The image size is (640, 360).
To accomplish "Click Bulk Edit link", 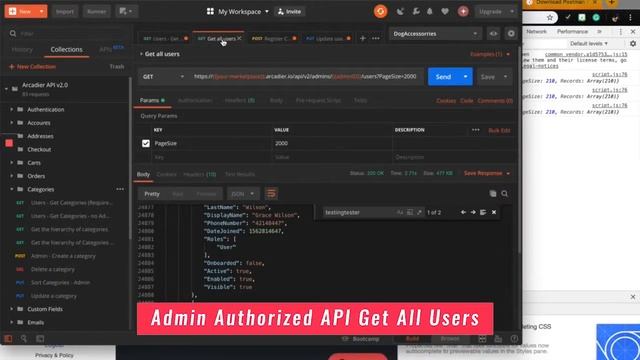I will tap(499, 130).
